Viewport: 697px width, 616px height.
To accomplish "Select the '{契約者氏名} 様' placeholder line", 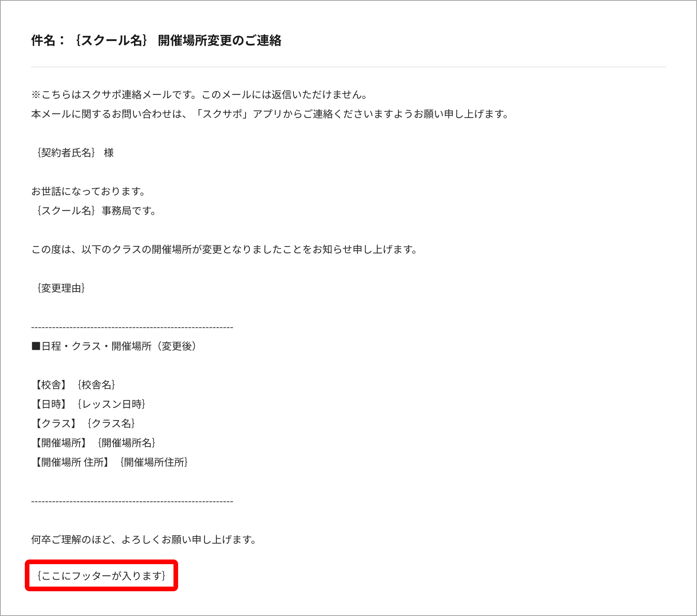I will click(x=76, y=153).
